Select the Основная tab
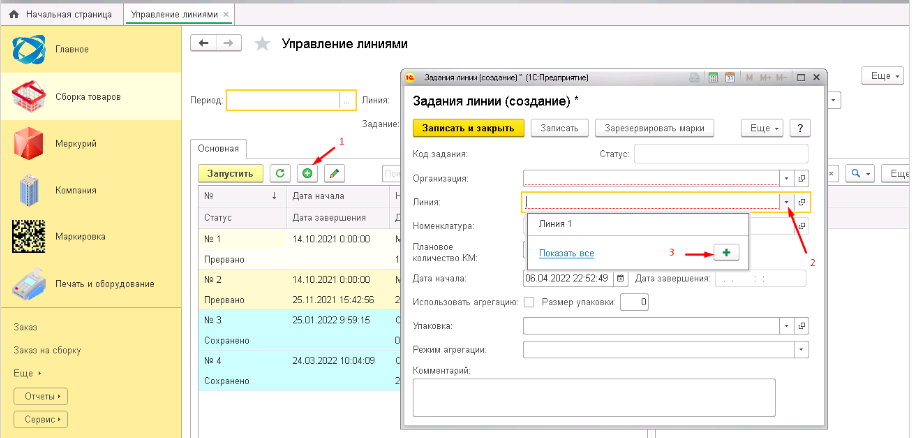912x438 pixels. (218, 149)
